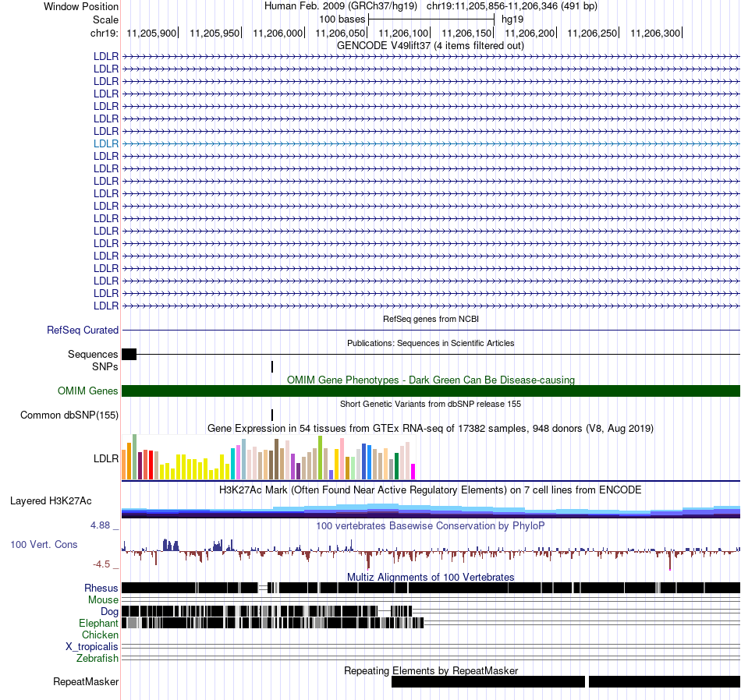Click the 100 Vert. Cons track label

point(44,545)
